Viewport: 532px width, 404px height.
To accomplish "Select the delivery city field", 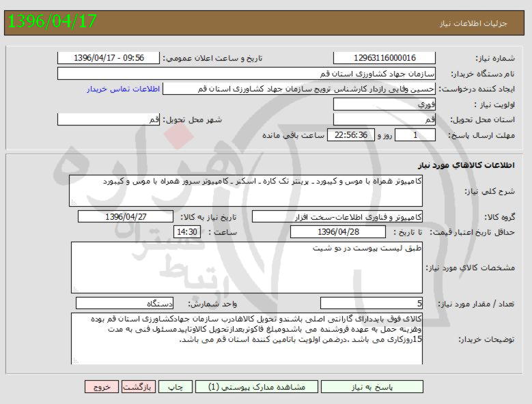I will click(x=108, y=119).
